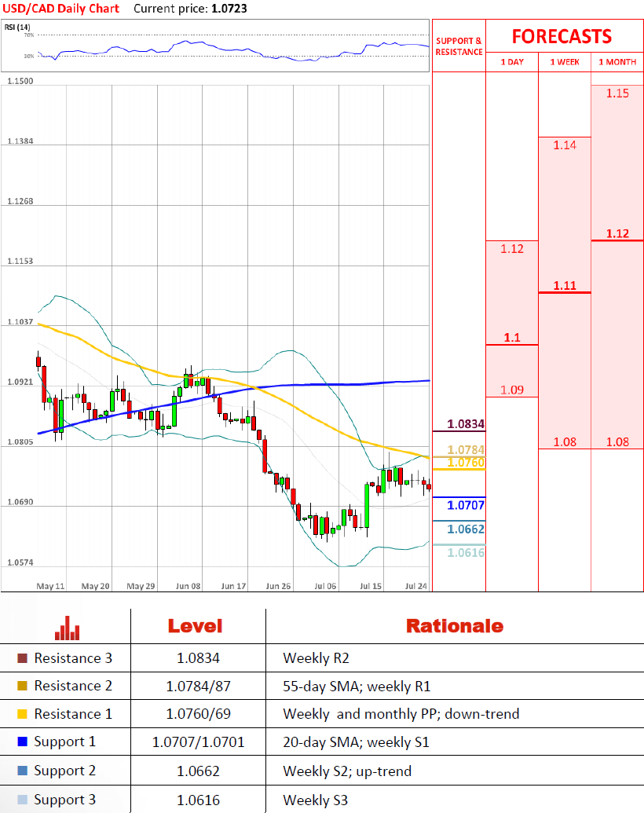The image size is (644, 813).
Task: Click the 1.0616 support label beside chart
Action: 466,553
